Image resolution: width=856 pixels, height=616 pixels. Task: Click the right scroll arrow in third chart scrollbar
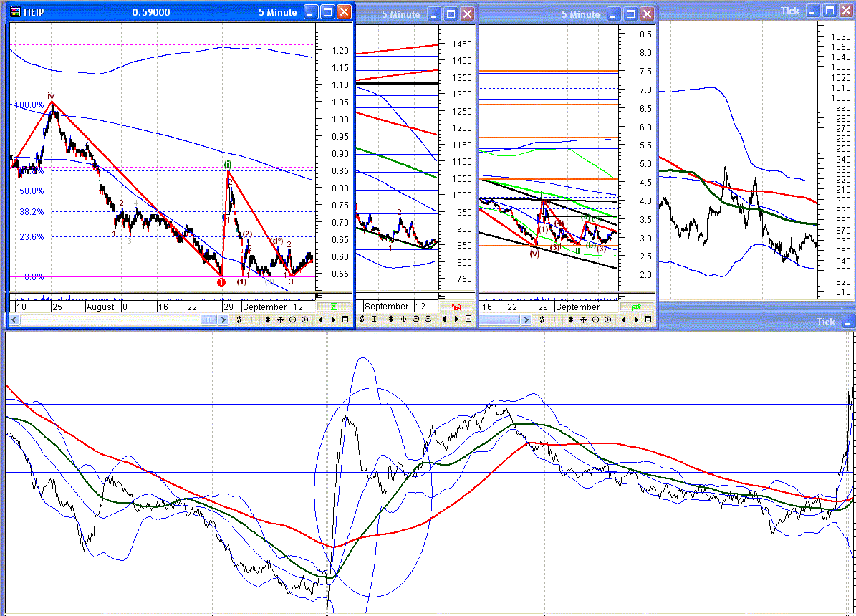coord(526,320)
